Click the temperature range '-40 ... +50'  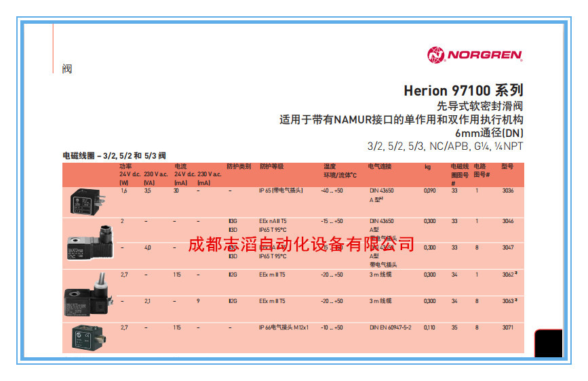click(x=332, y=190)
